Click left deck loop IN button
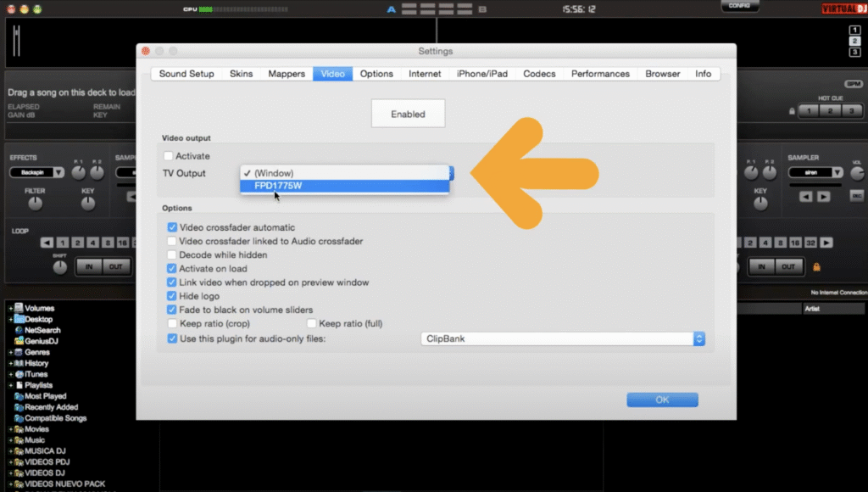 tap(89, 266)
